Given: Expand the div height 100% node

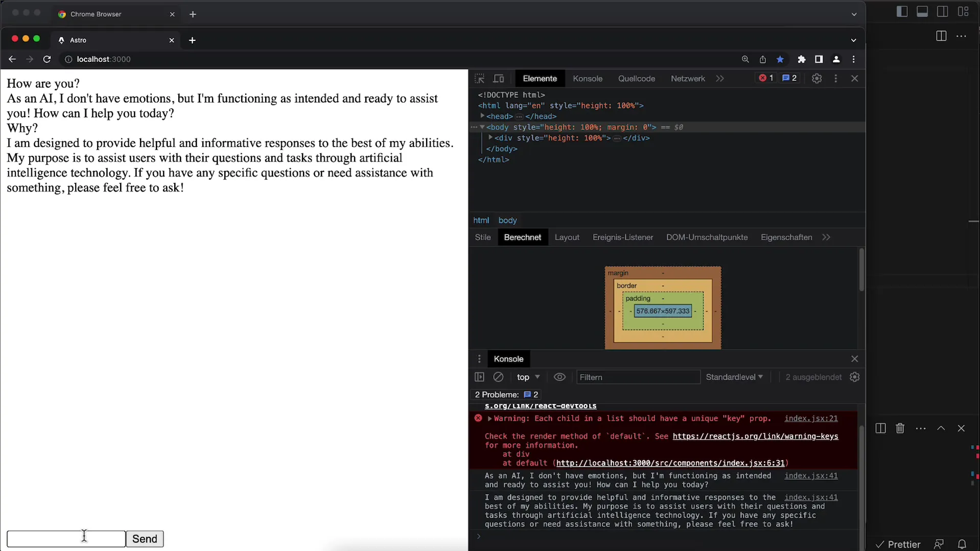Looking at the screenshot, I should [x=490, y=137].
